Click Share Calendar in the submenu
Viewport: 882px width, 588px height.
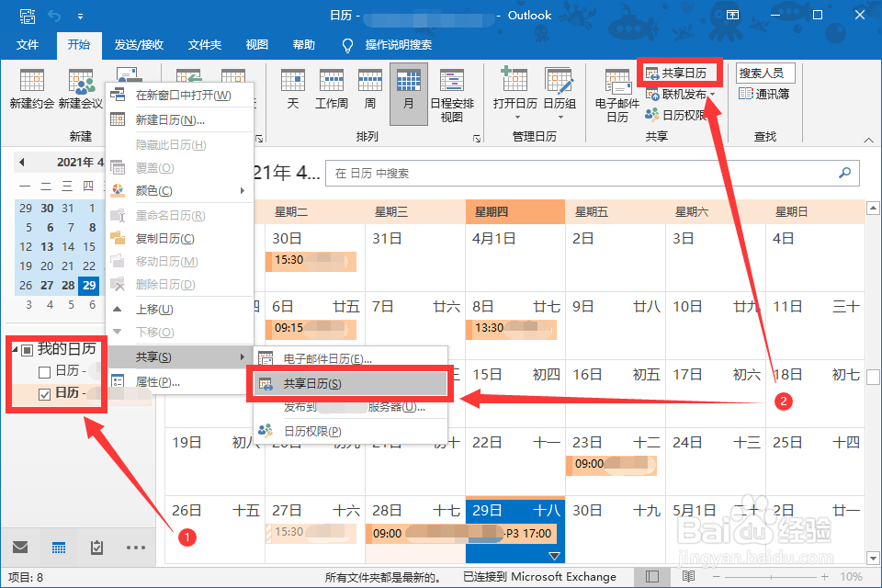pos(350,384)
